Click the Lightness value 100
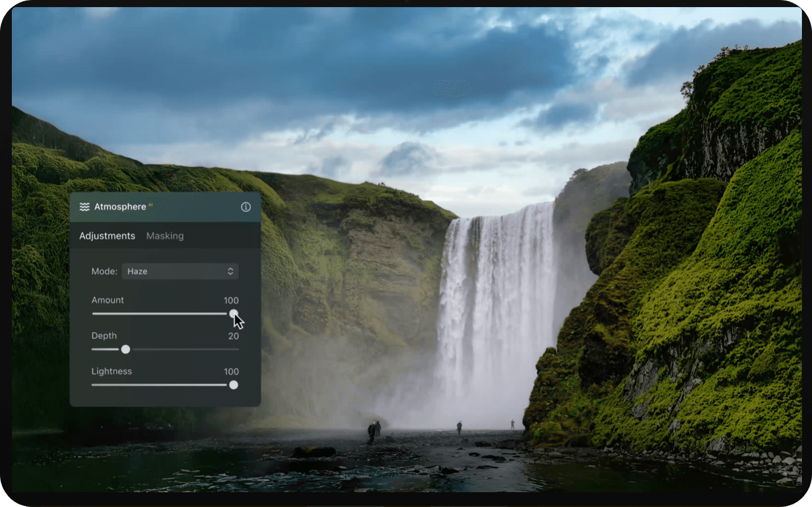 pos(231,371)
